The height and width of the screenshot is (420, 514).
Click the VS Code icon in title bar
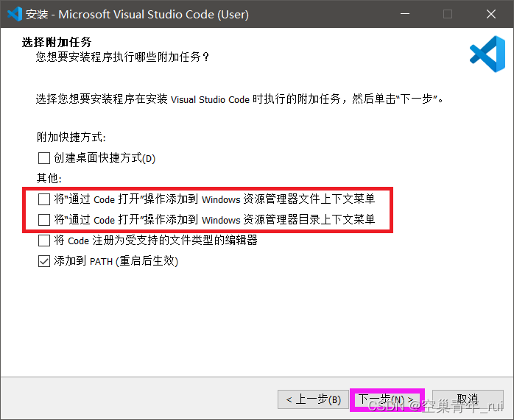[x=15, y=14]
